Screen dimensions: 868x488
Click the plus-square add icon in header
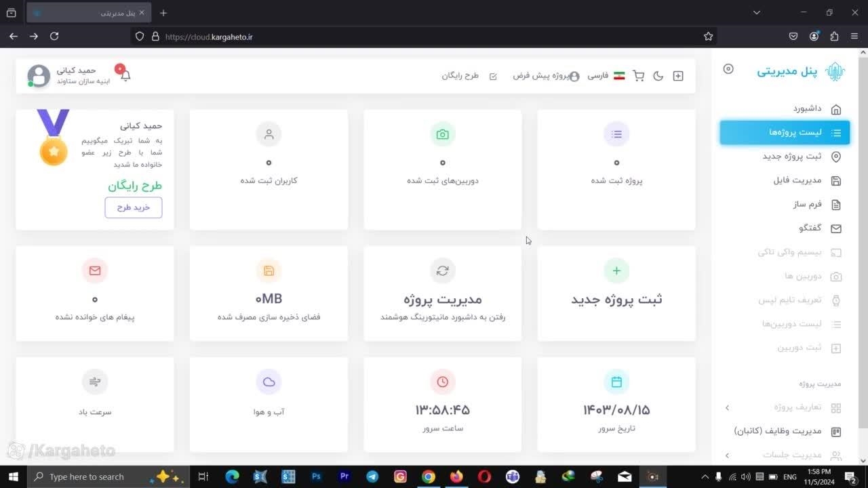click(677, 76)
